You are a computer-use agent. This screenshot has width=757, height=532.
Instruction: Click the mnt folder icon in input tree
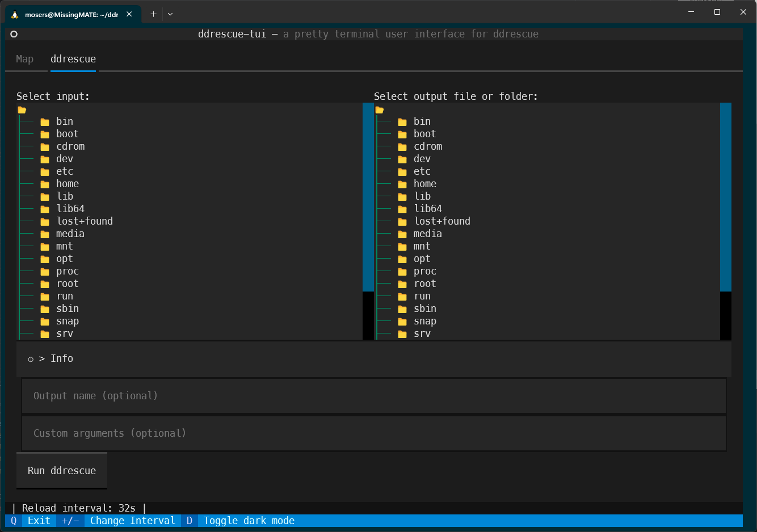pyautogui.click(x=45, y=247)
